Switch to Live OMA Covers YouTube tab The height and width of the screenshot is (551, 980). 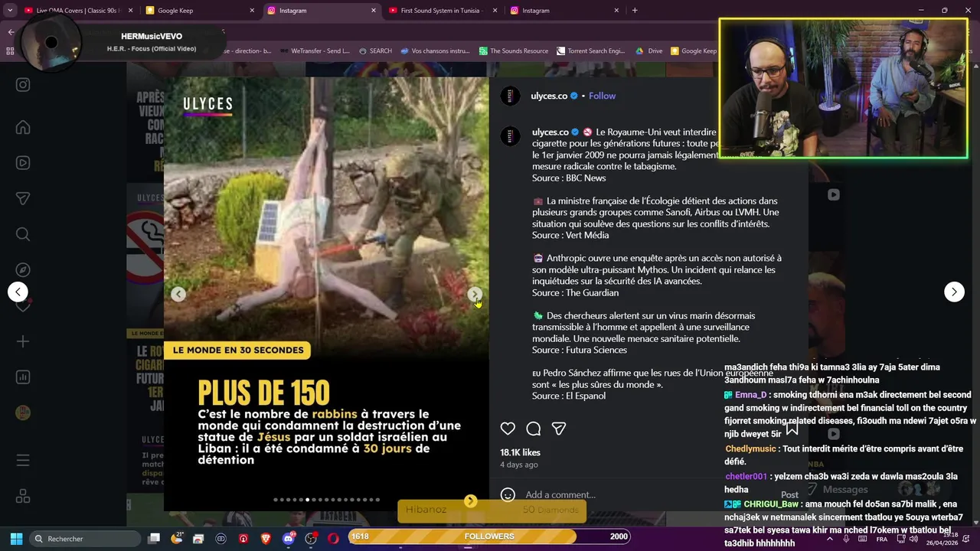click(x=78, y=11)
